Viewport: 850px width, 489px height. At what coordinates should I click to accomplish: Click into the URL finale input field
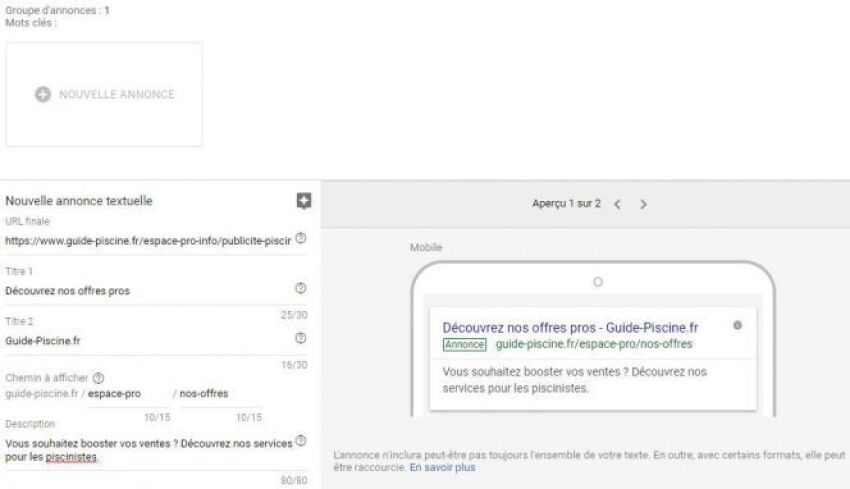148,240
